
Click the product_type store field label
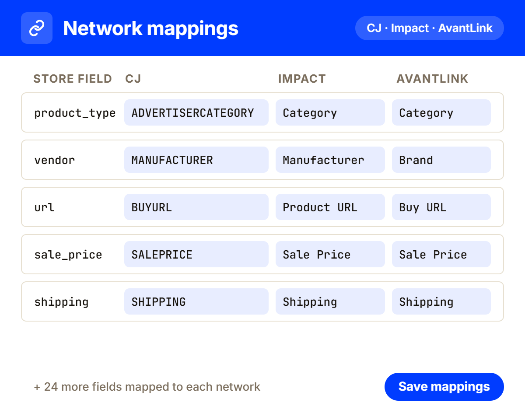[x=75, y=113]
